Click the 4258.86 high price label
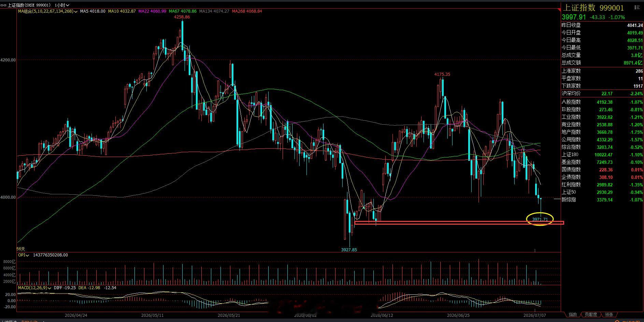 click(x=182, y=17)
